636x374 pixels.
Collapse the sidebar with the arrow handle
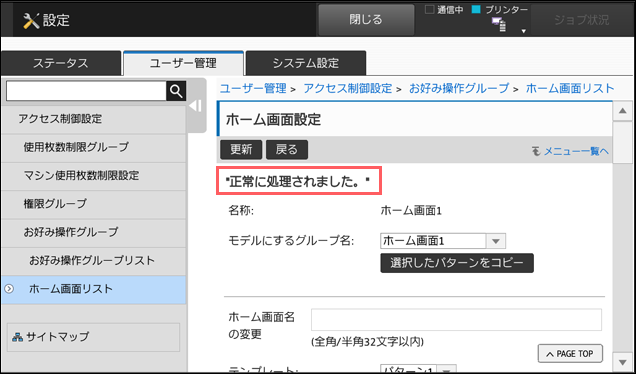196,106
